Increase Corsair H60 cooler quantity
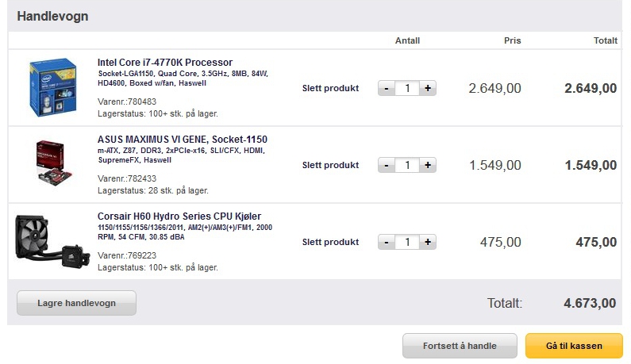The width and height of the screenshot is (631, 364). 428,242
